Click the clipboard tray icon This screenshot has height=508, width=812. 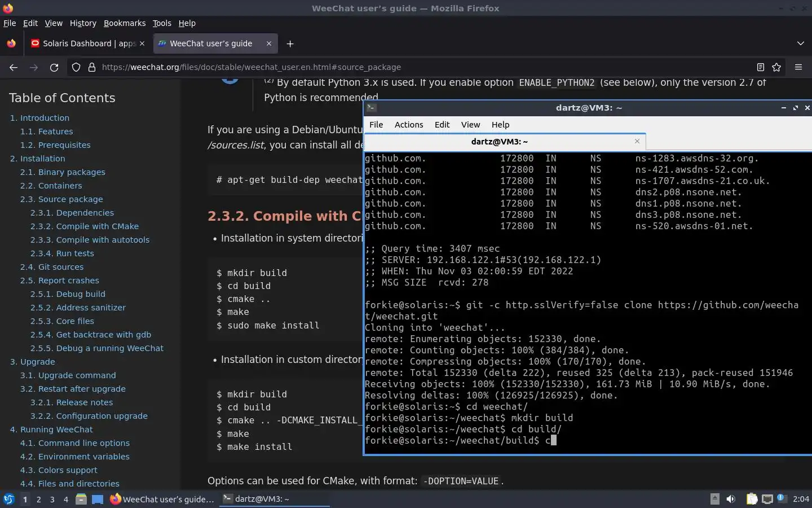coord(752,499)
